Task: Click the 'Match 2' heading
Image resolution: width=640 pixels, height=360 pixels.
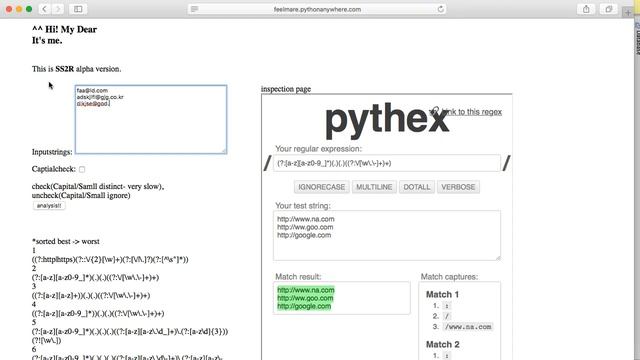Action: point(443,344)
